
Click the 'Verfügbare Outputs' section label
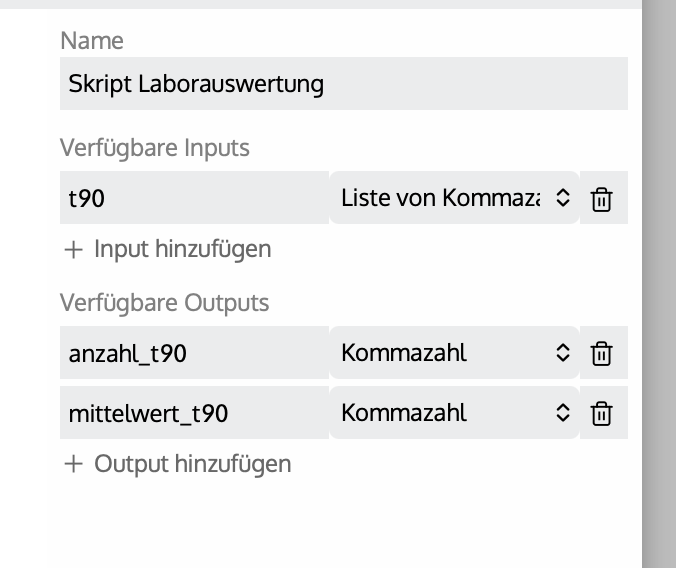point(164,302)
